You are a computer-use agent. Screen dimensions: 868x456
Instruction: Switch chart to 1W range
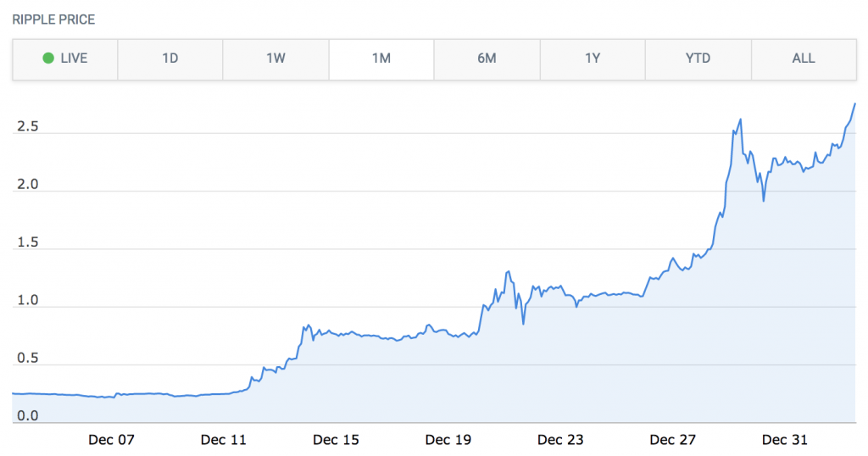[x=275, y=59]
